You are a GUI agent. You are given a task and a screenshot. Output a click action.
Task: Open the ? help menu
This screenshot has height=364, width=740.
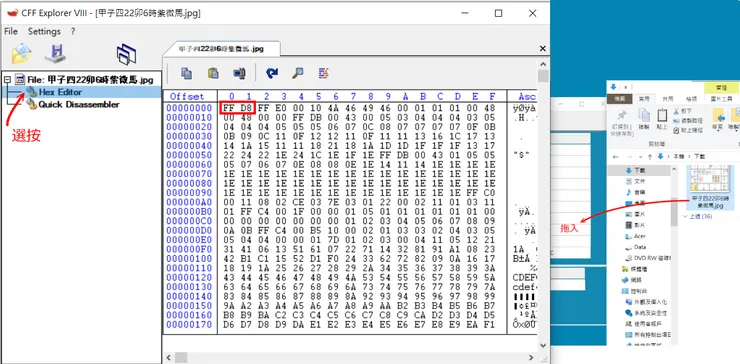73,32
